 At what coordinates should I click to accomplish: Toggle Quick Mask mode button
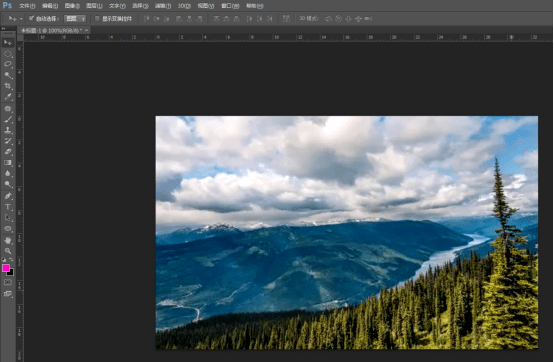point(8,282)
